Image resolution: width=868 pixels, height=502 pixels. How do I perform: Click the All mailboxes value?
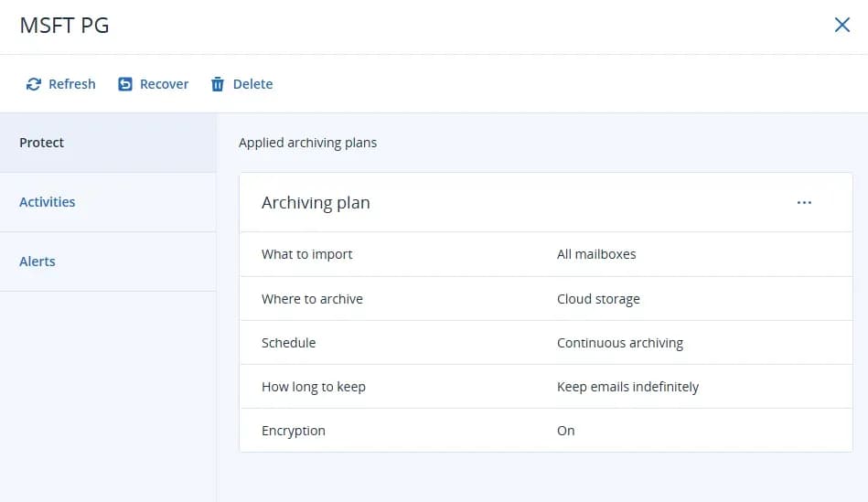[x=596, y=254]
